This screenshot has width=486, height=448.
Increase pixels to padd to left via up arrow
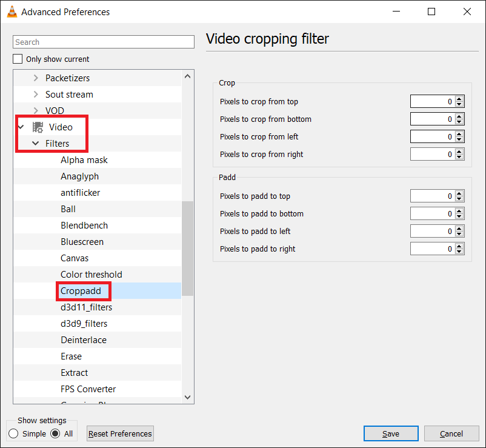pos(460,229)
